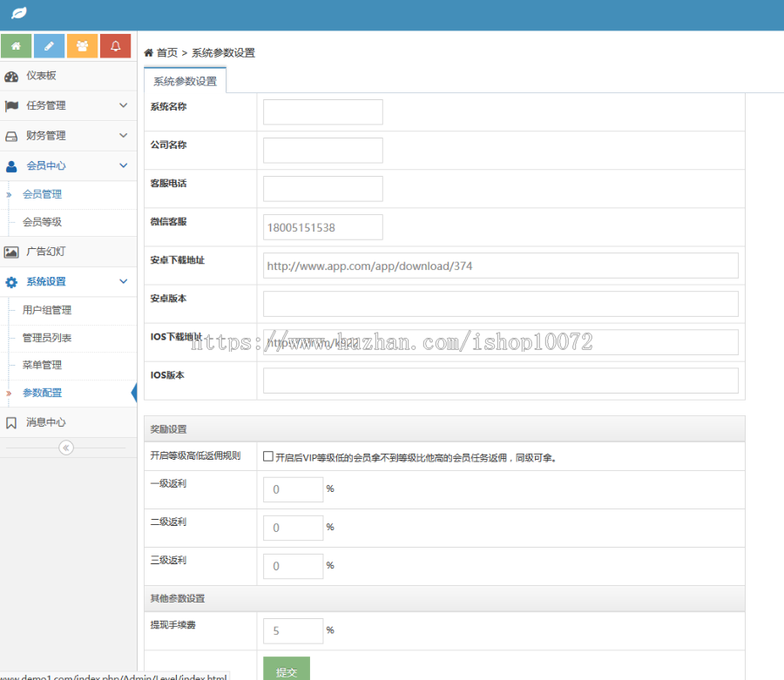This screenshot has height=680, width=784.
Task: Click the 二级返利 percentage field
Action: pyautogui.click(x=293, y=529)
